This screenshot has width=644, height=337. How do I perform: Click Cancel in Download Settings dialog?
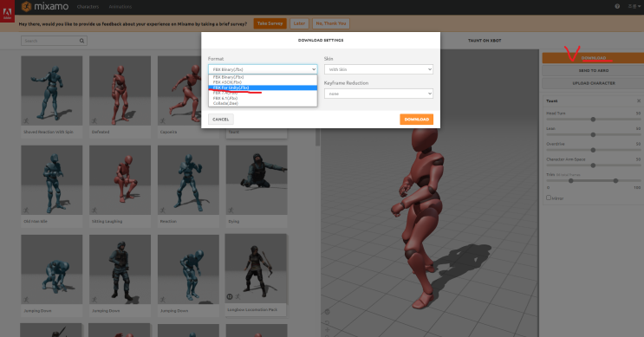coord(221,120)
